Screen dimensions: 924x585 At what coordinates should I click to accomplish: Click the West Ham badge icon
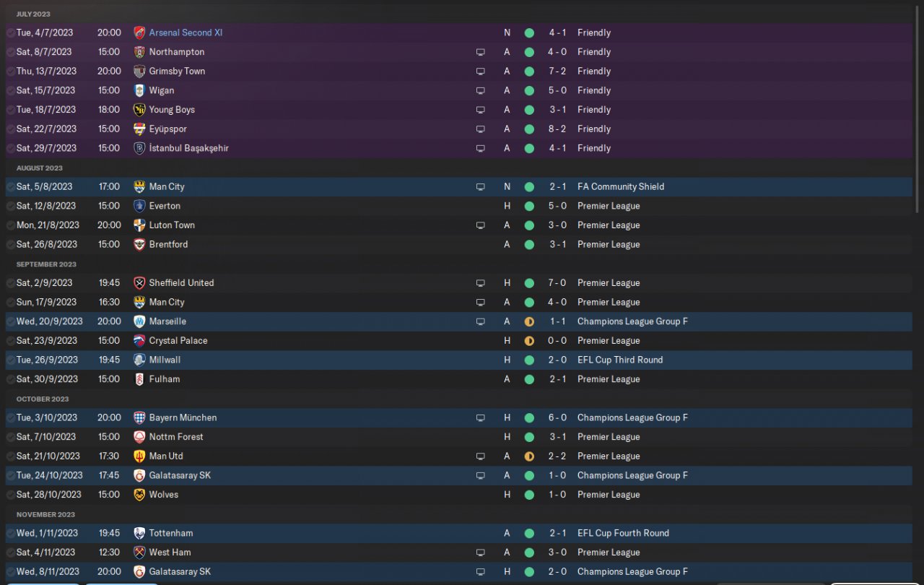pyautogui.click(x=139, y=552)
